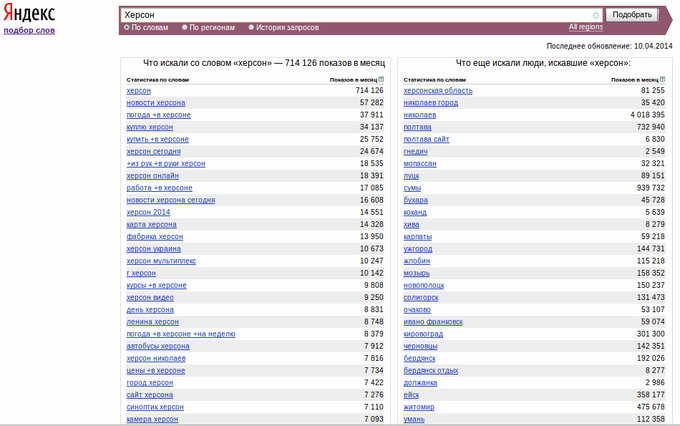Select the 'По регионам' radio option

pyautogui.click(x=184, y=27)
